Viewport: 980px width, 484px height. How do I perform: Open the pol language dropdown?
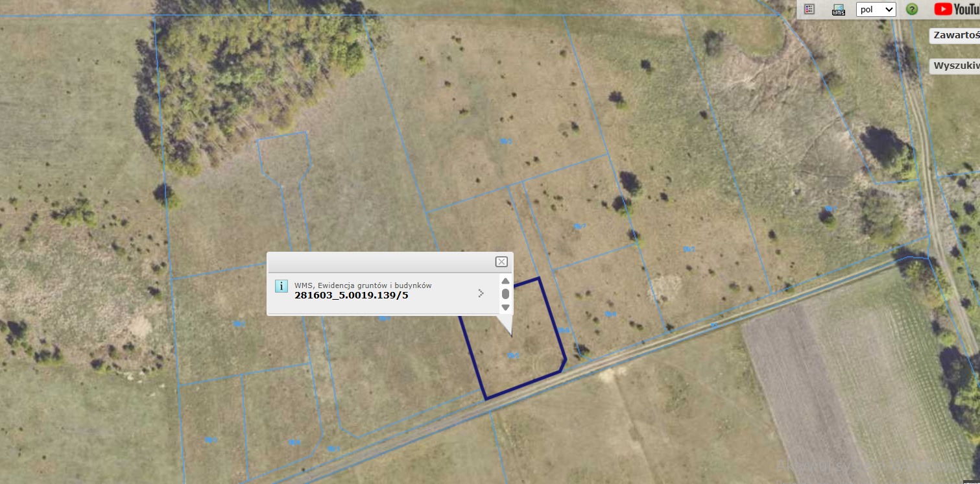[876, 9]
